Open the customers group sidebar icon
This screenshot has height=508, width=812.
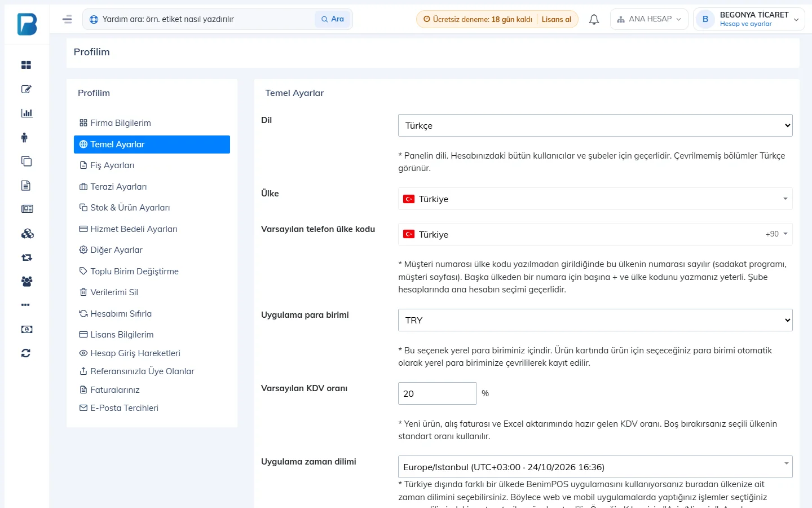click(x=27, y=281)
